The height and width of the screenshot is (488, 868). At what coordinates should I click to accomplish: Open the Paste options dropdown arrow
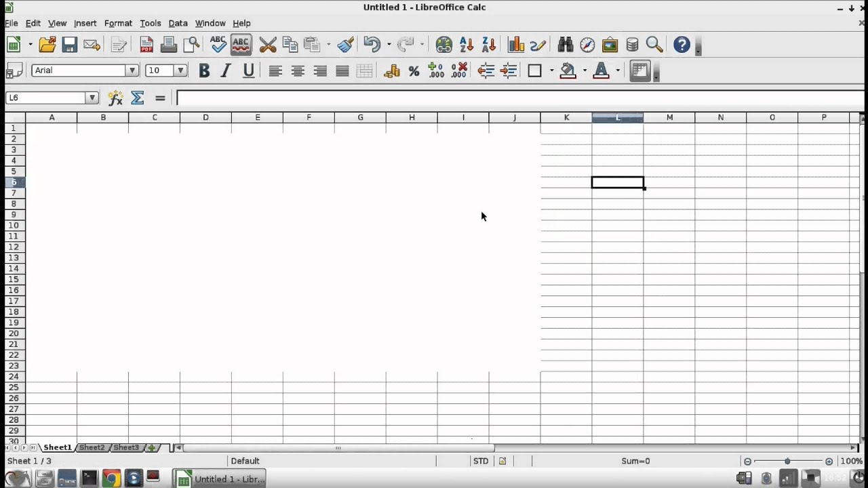tap(329, 45)
